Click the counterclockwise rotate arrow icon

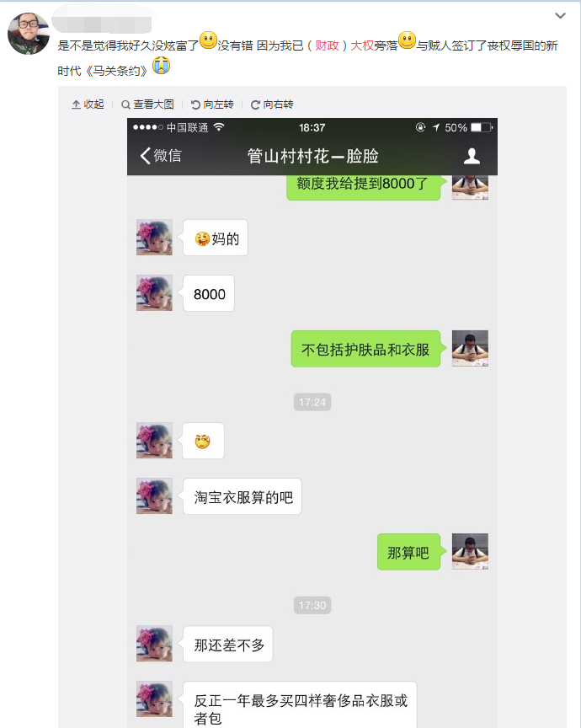click(x=195, y=105)
